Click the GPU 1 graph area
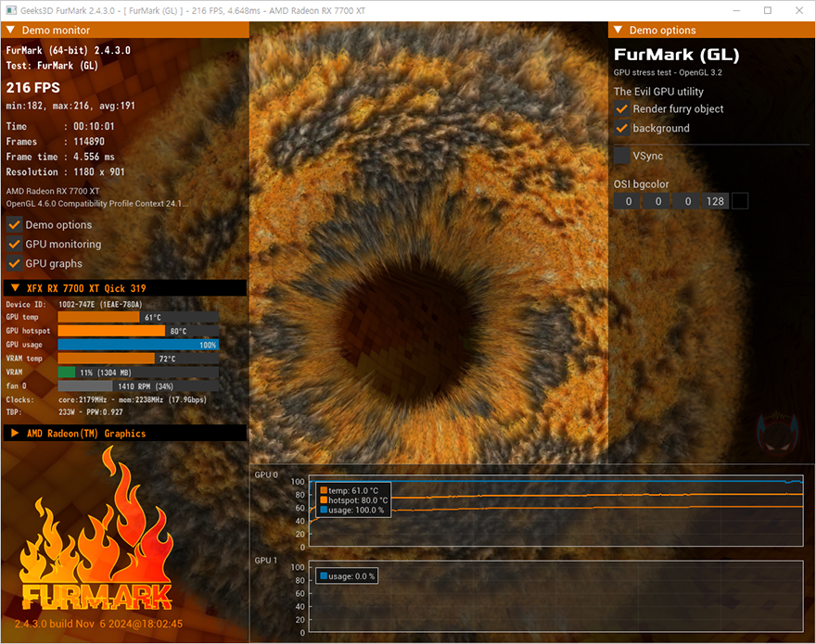 [x=556, y=597]
